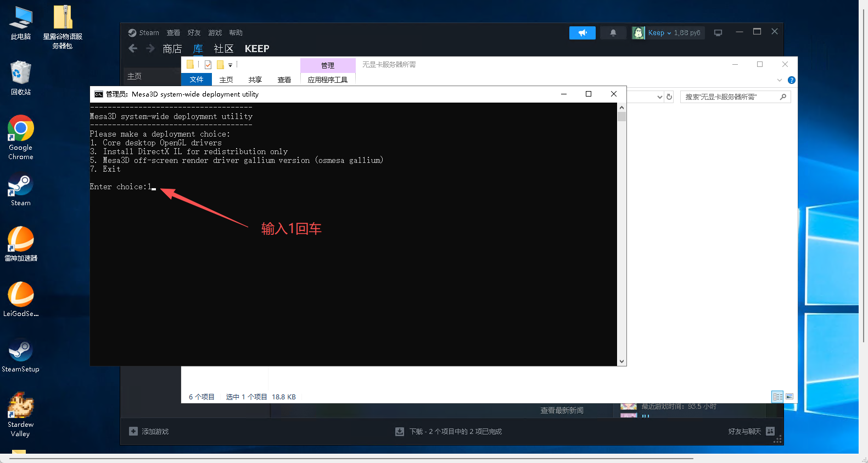Click the Steam downloads status icon
Screen dimensions: 868x463
[x=400, y=432]
